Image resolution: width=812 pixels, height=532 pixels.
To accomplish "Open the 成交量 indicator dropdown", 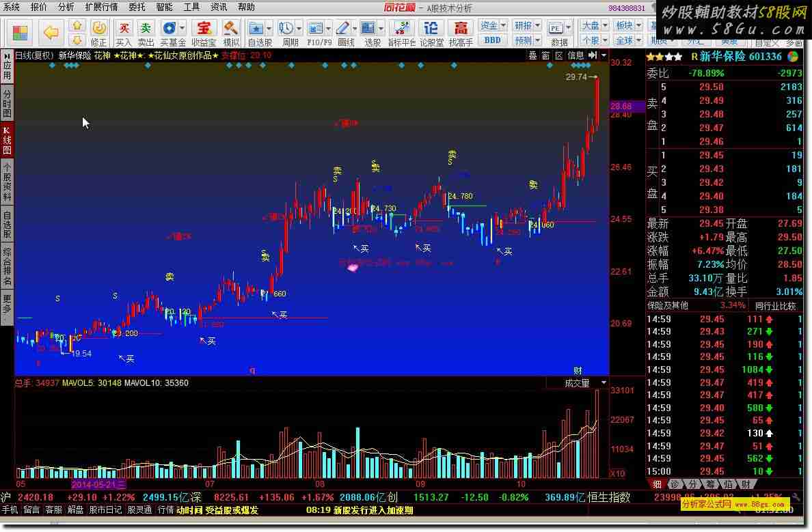I will coord(604,383).
